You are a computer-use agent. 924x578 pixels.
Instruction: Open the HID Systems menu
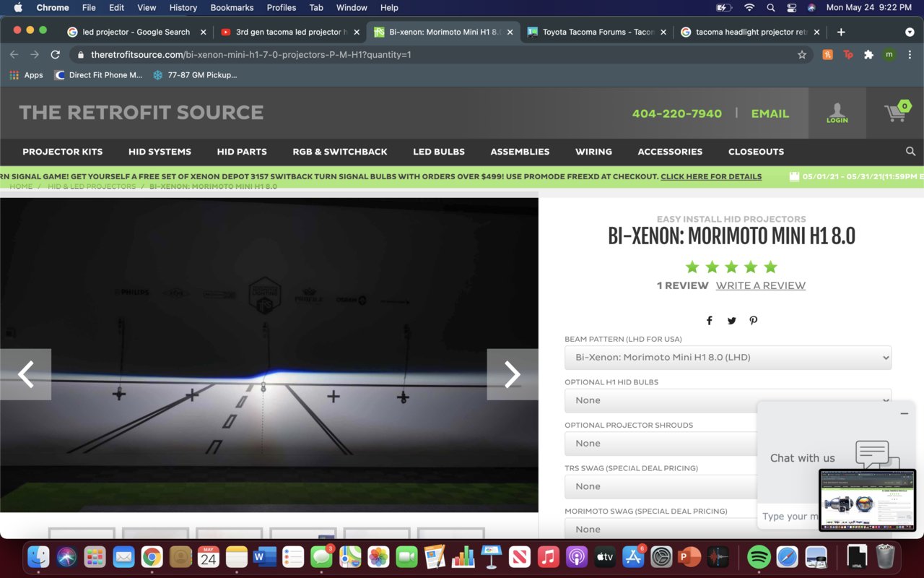point(160,152)
